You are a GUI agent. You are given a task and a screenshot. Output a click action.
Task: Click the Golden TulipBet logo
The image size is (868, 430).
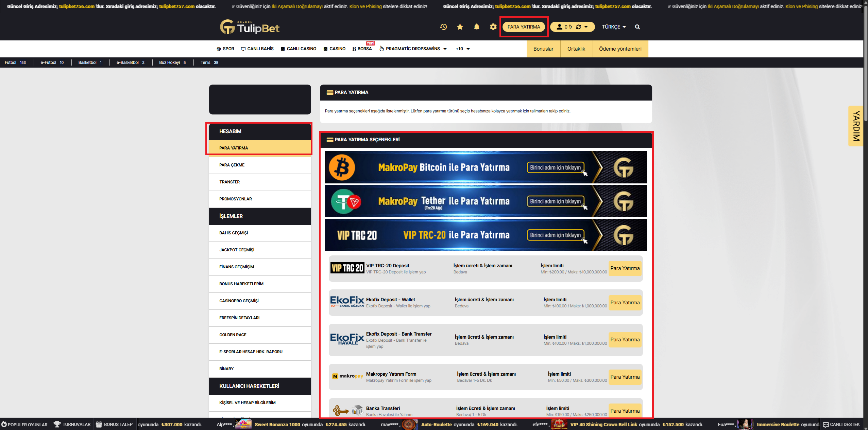tap(250, 27)
